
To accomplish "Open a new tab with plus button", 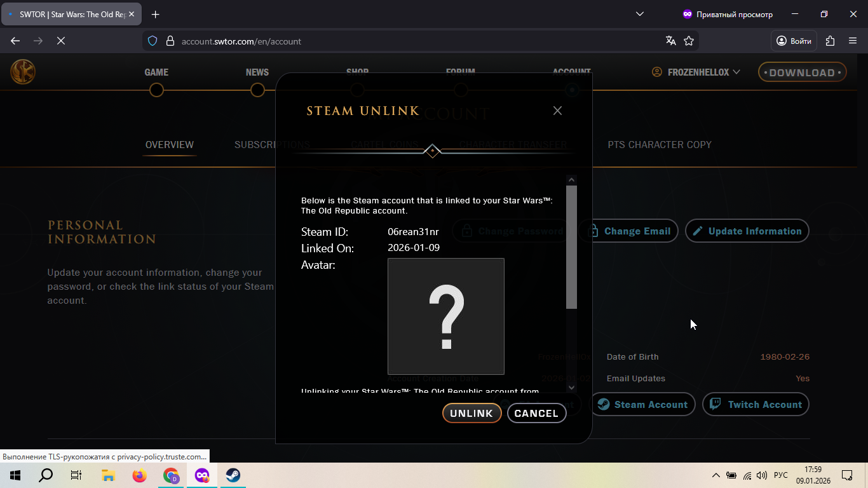I will pyautogui.click(x=156, y=14).
